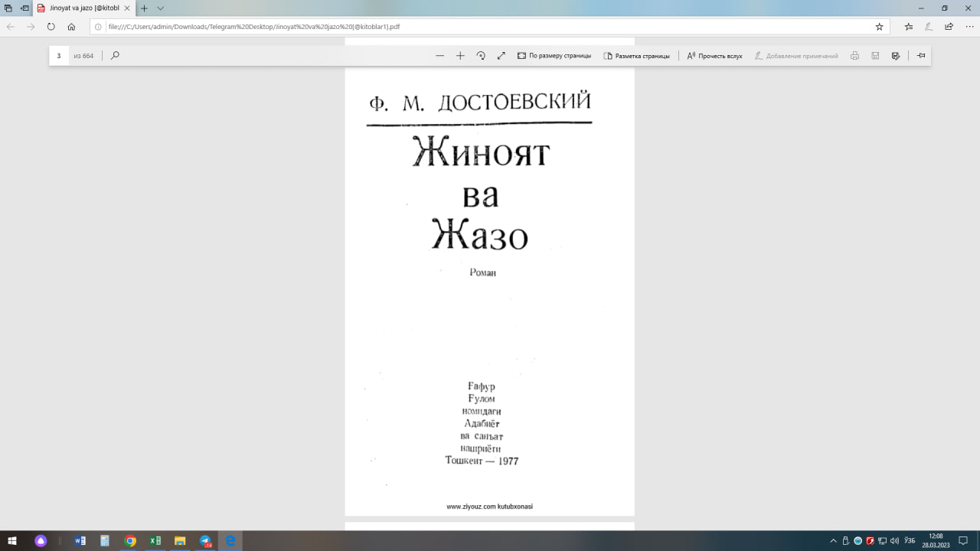
Task: Click По размеру страницы fit button
Action: click(554, 56)
